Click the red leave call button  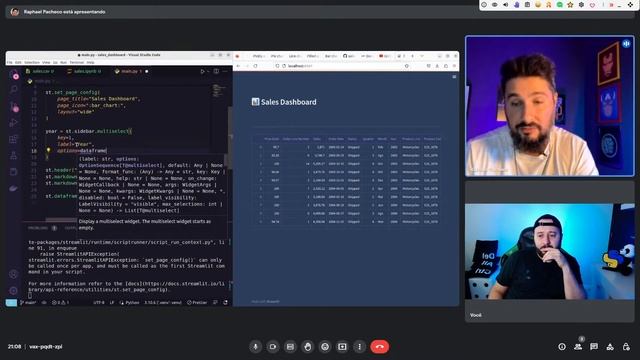(380, 347)
